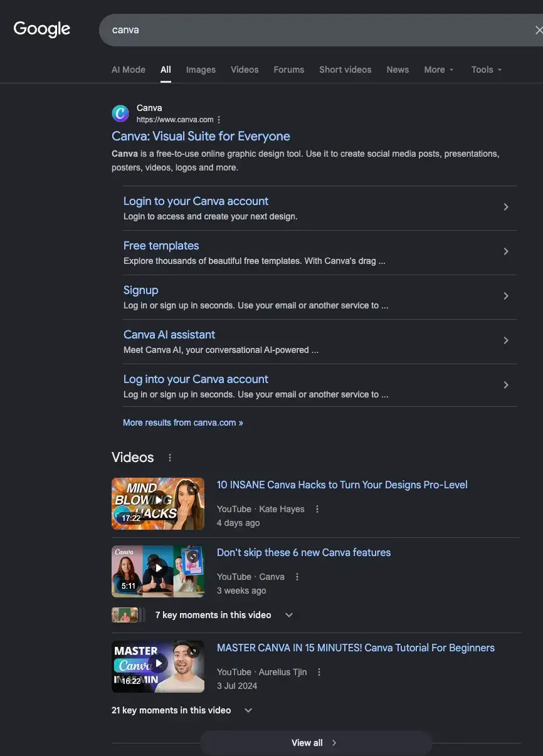The width and height of the screenshot is (543, 756).
Task: Select the All results tab
Action: coord(166,70)
